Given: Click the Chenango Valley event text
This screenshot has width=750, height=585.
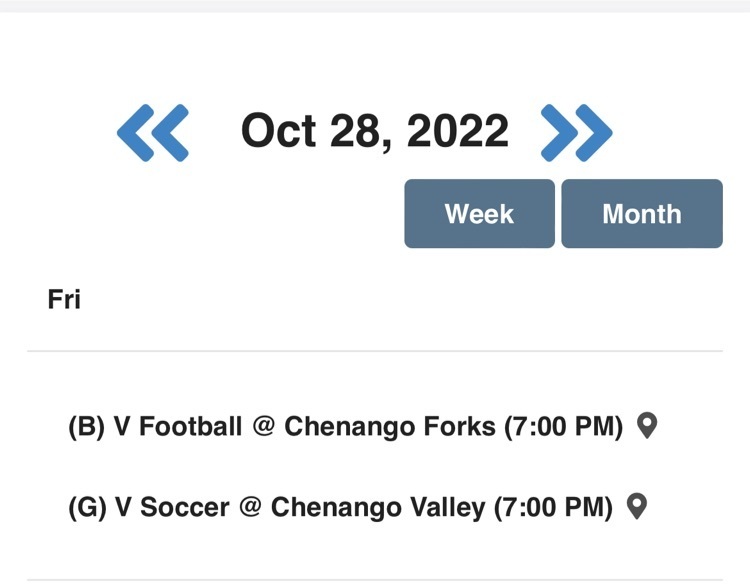Looking at the screenshot, I should click(378, 507).
